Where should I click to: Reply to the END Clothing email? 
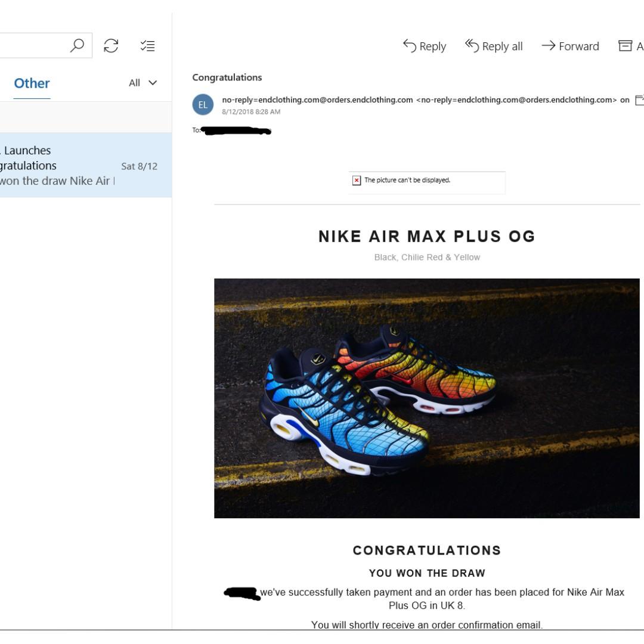click(x=425, y=47)
